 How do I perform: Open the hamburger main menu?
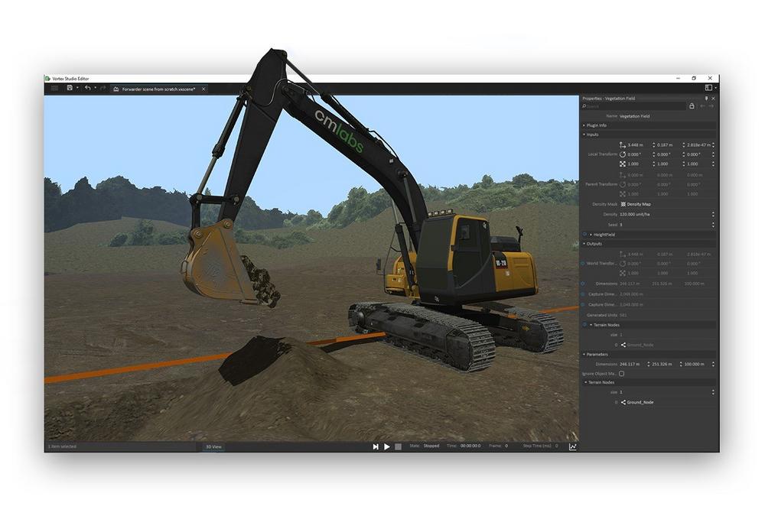pyautogui.click(x=54, y=88)
